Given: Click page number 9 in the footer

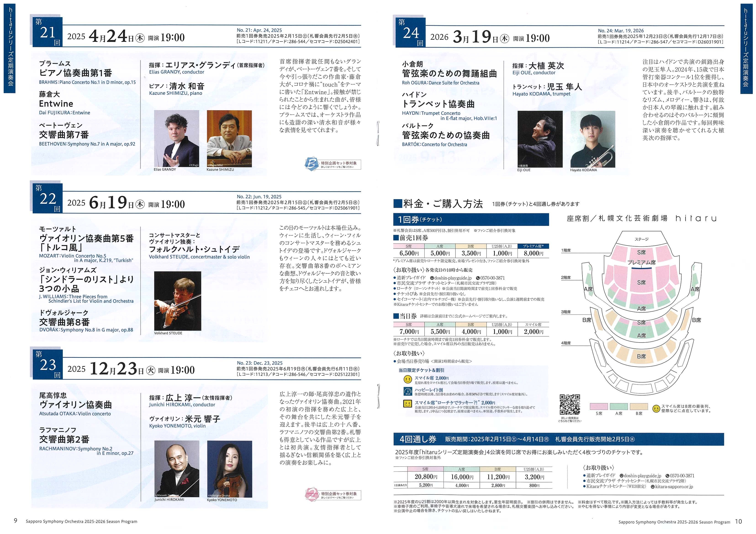Looking at the screenshot, I should point(16,521).
